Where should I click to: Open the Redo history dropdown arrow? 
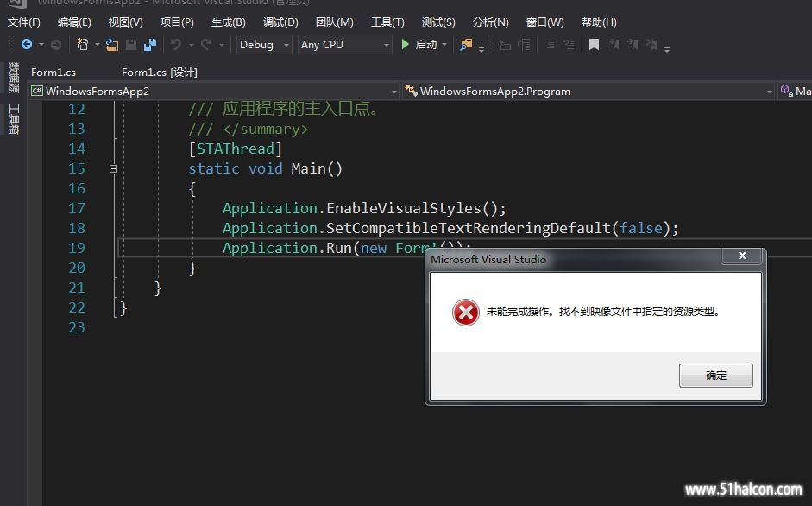(221, 45)
